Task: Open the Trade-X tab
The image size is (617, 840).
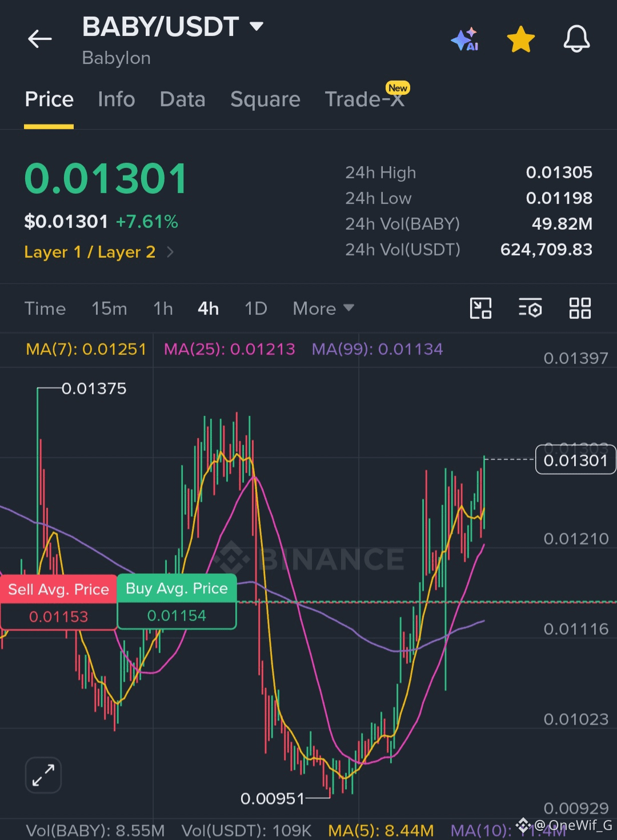Action: tap(364, 99)
